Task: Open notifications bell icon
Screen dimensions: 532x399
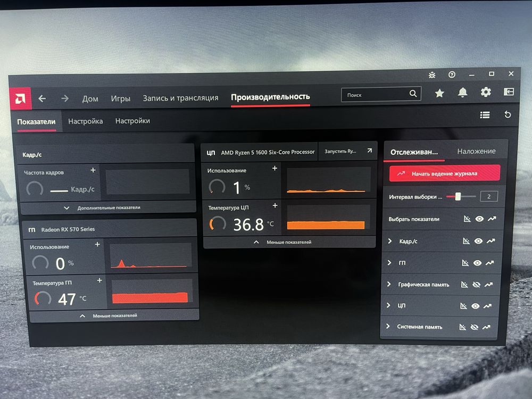Action: click(x=462, y=92)
